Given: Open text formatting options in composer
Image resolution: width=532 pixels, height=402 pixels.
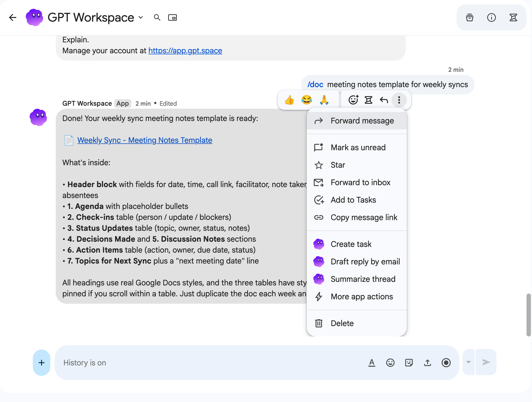Looking at the screenshot, I should click(x=372, y=363).
